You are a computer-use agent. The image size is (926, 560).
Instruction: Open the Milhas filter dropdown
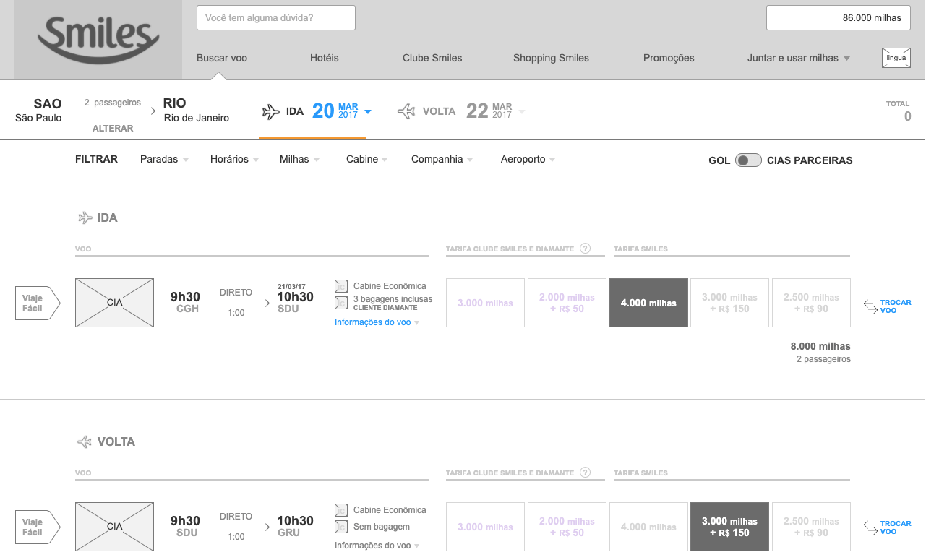300,159
